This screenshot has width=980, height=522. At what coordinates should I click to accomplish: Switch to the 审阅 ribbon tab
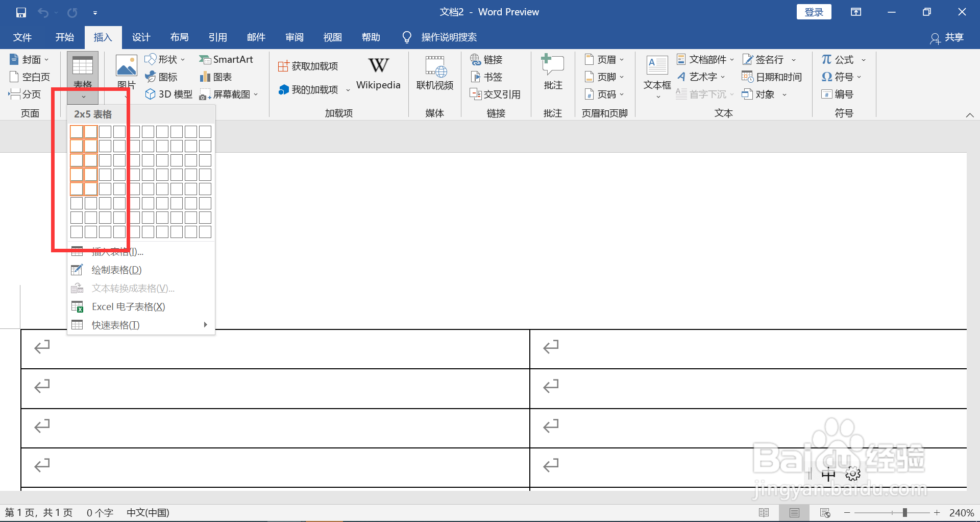coord(294,37)
